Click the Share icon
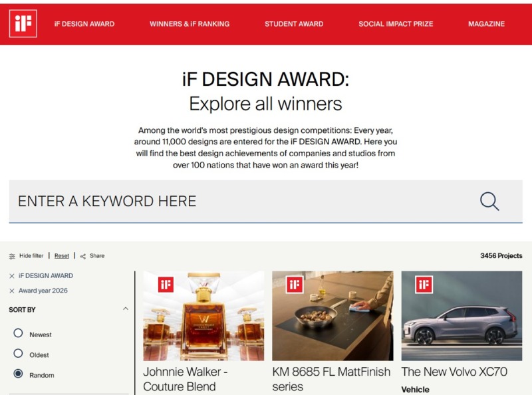The height and width of the screenshot is (395, 532). pos(83,256)
